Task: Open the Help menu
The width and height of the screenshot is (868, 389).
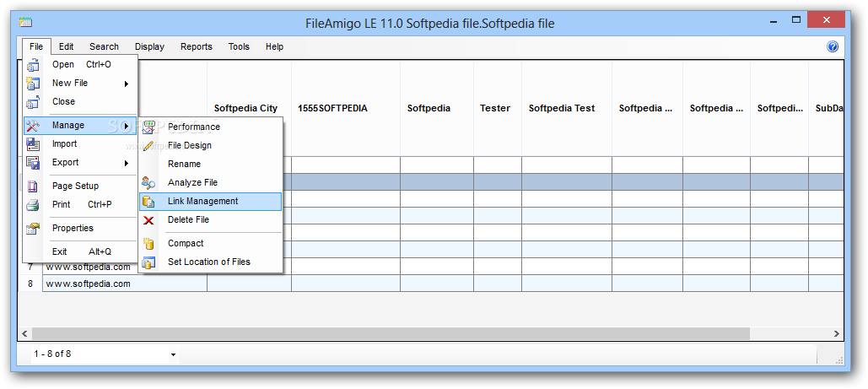Action: pos(275,46)
